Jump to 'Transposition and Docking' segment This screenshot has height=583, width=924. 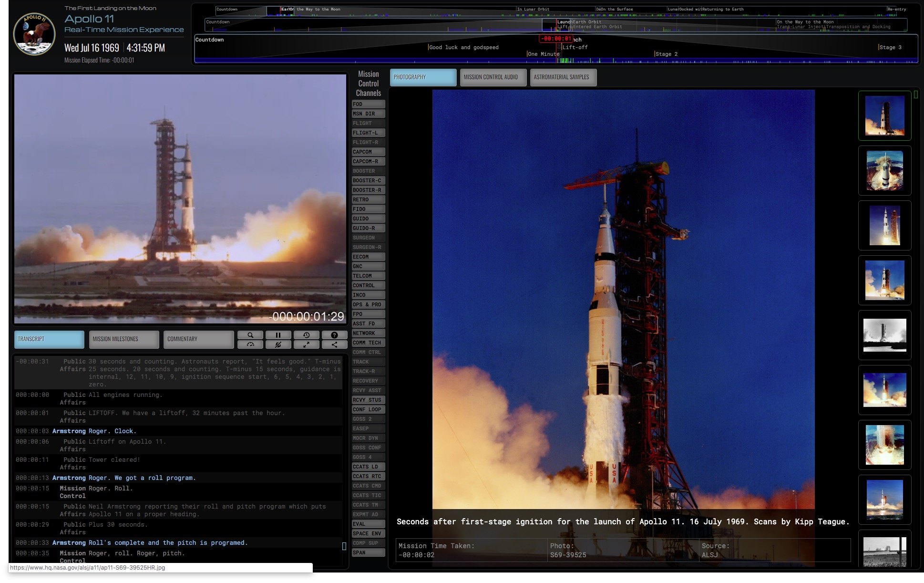tap(858, 27)
